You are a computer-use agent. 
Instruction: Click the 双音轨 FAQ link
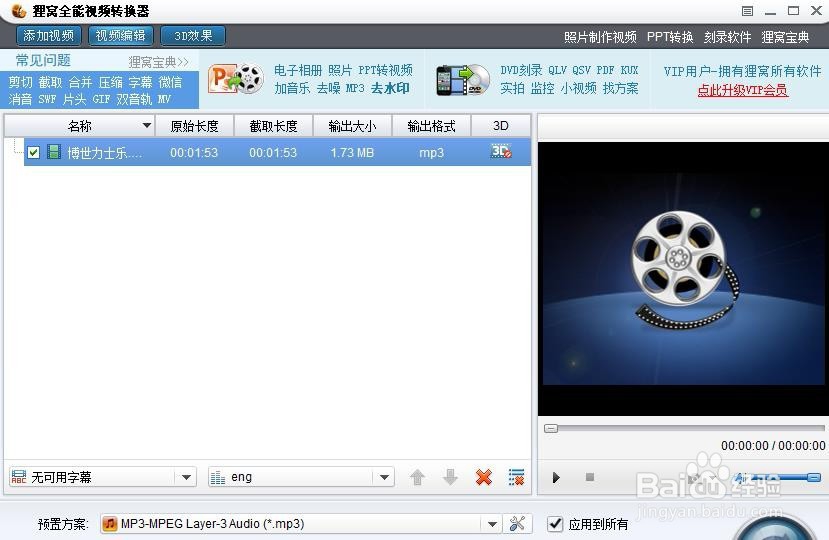pos(134,99)
